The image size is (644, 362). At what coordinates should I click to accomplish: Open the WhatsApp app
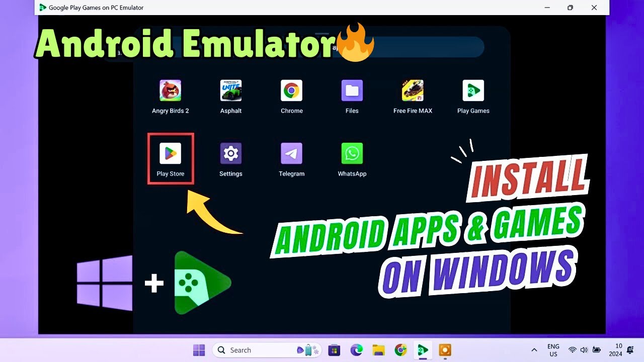point(352,153)
